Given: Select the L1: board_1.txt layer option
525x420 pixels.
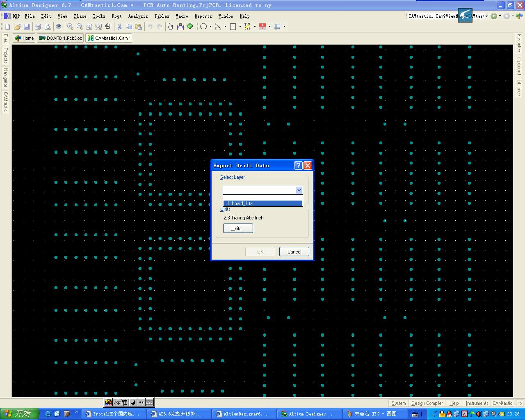Looking at the screenshot, I should (263, 203).
